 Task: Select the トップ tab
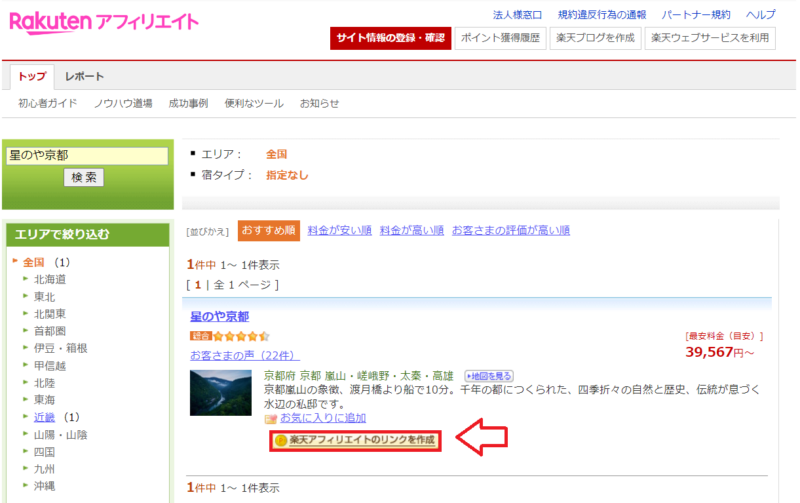(32, 77)
